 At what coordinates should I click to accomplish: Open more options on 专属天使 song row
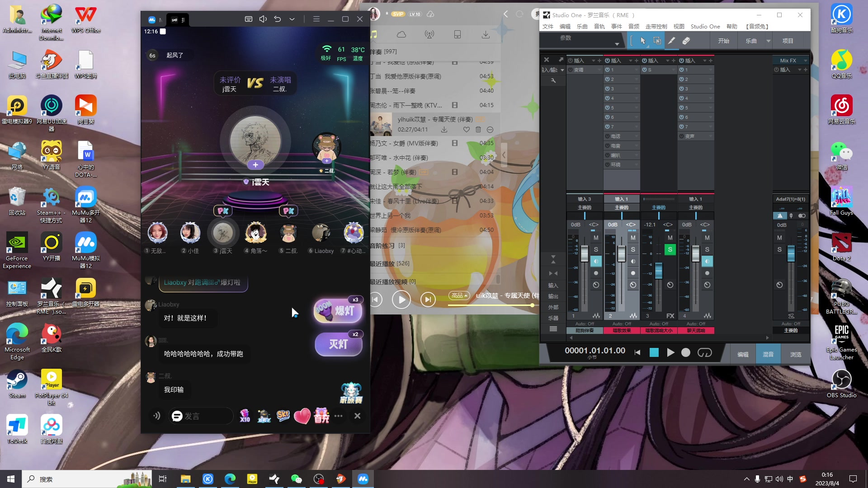pyautogui.click(x=490, y=130)
